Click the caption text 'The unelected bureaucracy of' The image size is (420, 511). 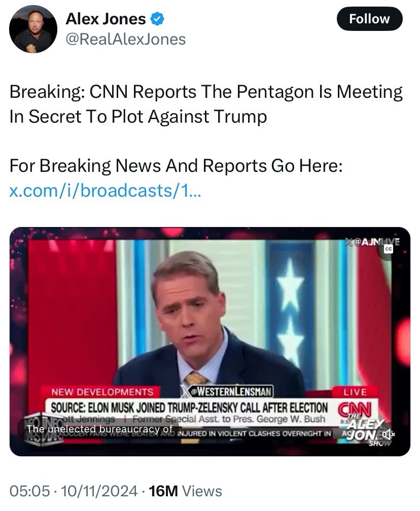click(x=99, y=429)
